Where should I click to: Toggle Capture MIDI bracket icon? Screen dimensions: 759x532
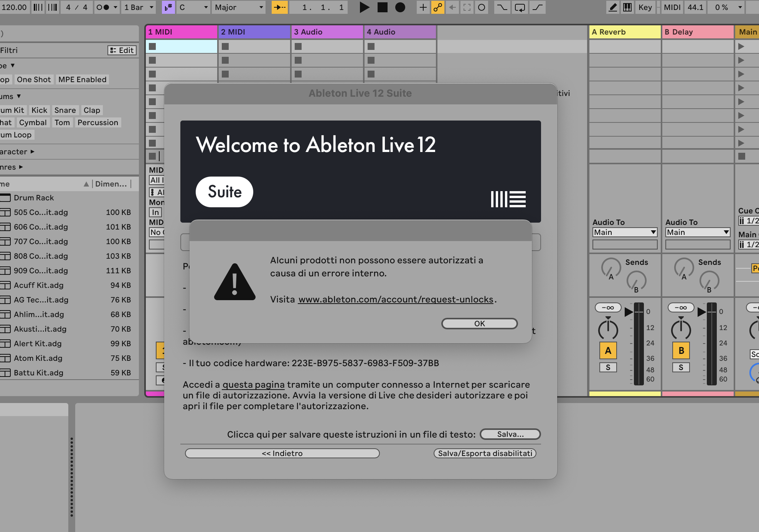click(467, 7)
